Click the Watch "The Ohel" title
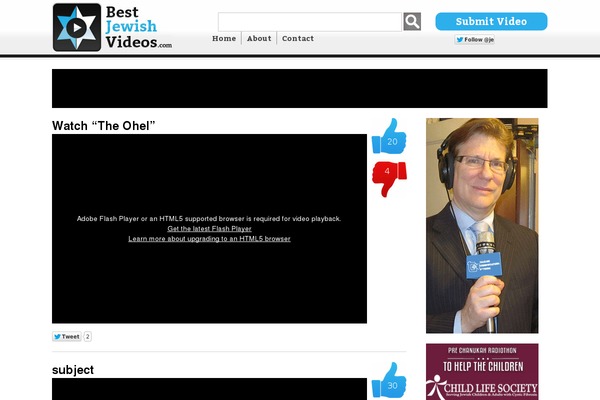The image size is (600, 400). pos(104,126)
